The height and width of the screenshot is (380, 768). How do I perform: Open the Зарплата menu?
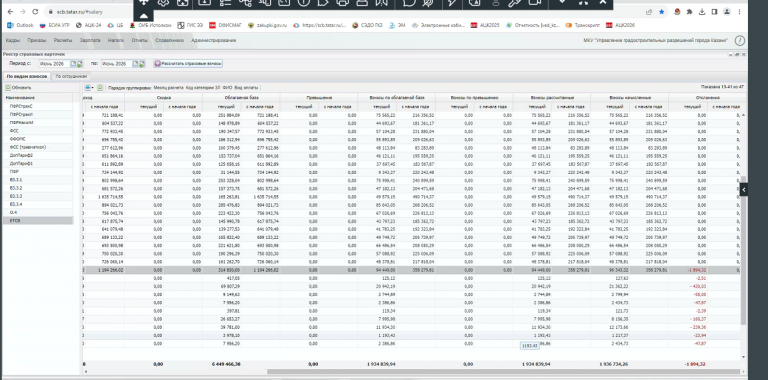click(x=90, y=41)
